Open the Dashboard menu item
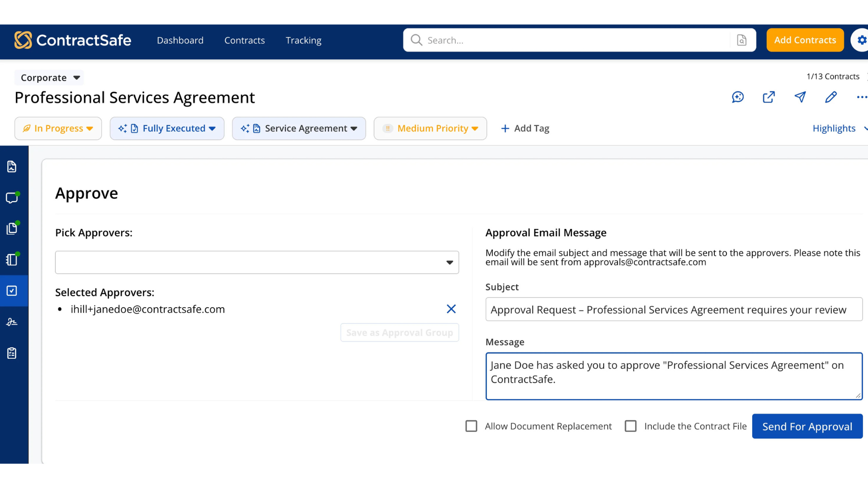 [180, 40]
